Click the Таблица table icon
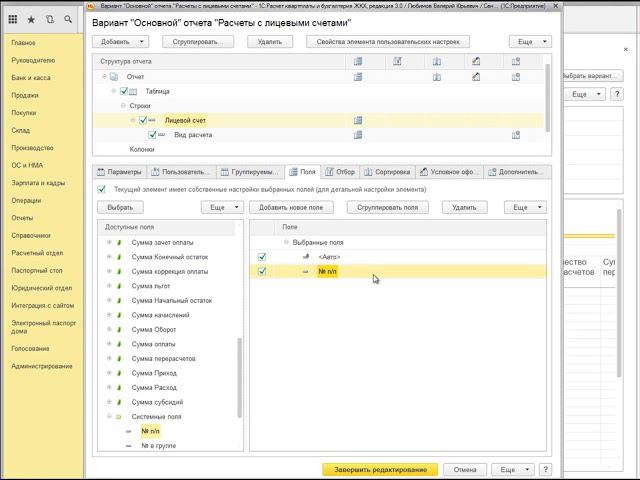The image size is (640, 480). click(x=133, y=91)
